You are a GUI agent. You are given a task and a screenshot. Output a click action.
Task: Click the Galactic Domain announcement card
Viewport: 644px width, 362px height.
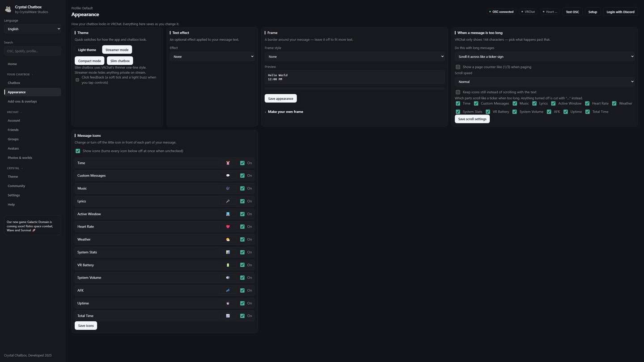pyautogui.click(x=33, y=226)
